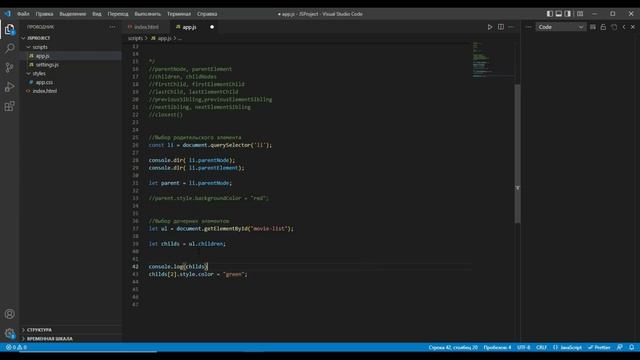This screenshot has height=360, width=640.
Task: Click the VS Code logo icon
Action: [x=7, y=13]
